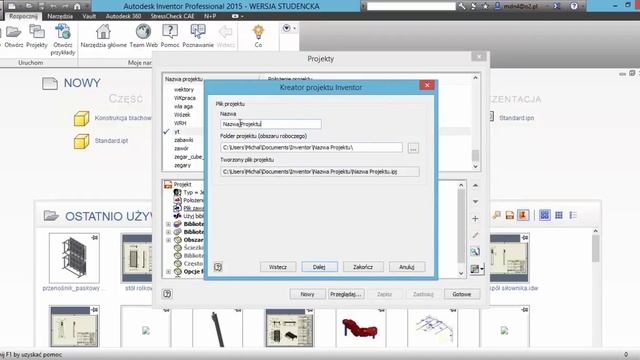Click the key subscription icon in title bar
Viewport: 640px width, 360px height.
(461, 6)
